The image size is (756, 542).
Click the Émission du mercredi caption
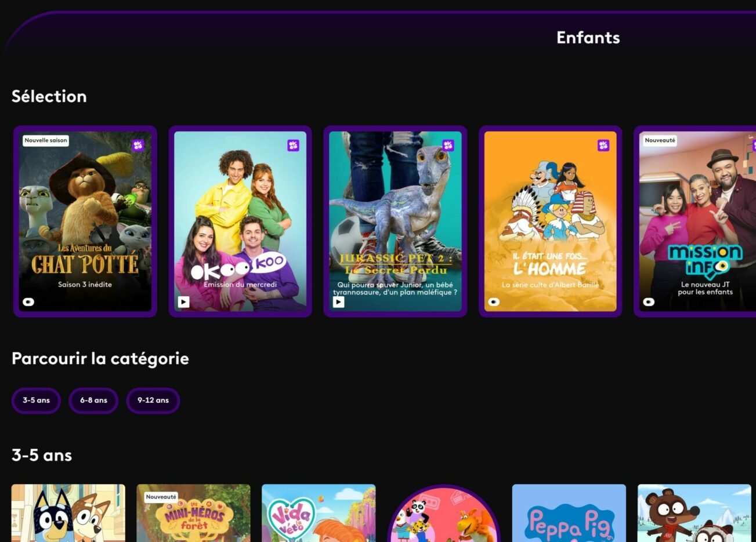[x=240, y=285]
